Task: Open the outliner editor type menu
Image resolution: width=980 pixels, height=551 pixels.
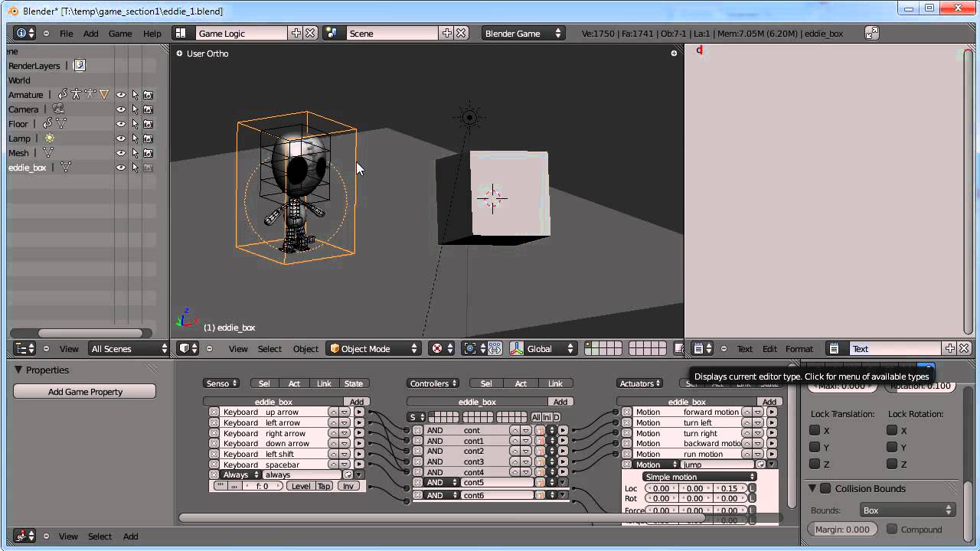Action: (24, 348)
